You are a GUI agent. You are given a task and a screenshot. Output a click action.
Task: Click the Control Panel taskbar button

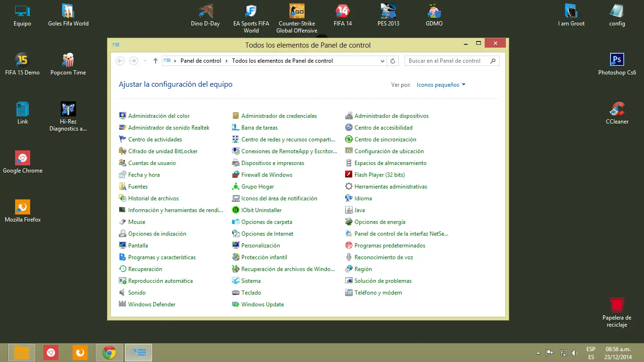tap(139, 353)
